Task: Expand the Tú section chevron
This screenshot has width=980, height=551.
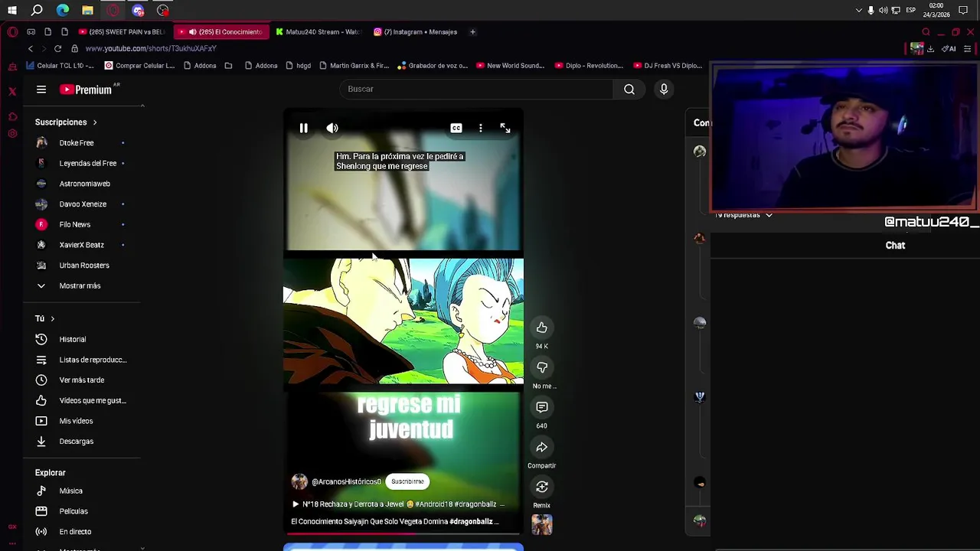Action: pyautogui.click(x=53, y=318)
